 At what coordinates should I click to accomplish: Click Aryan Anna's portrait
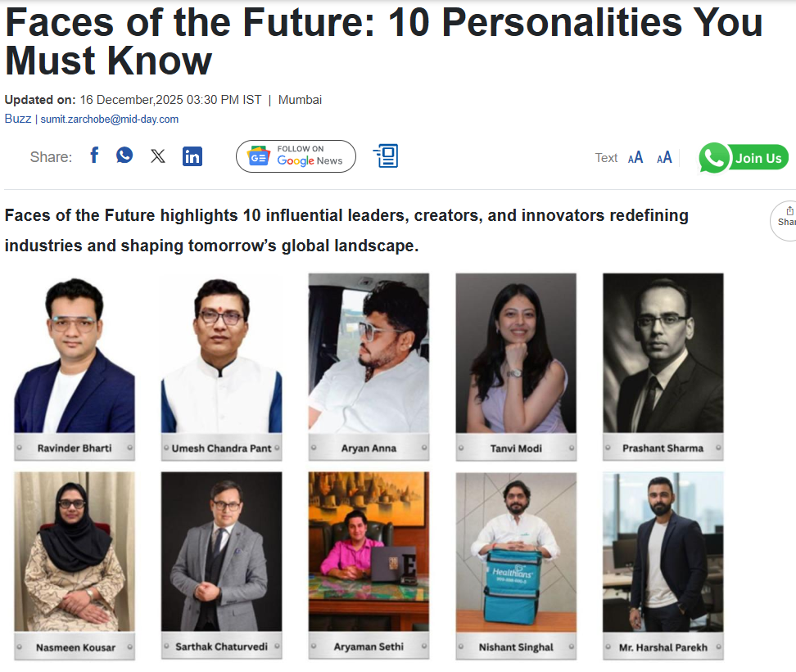[x=369, y=354]
